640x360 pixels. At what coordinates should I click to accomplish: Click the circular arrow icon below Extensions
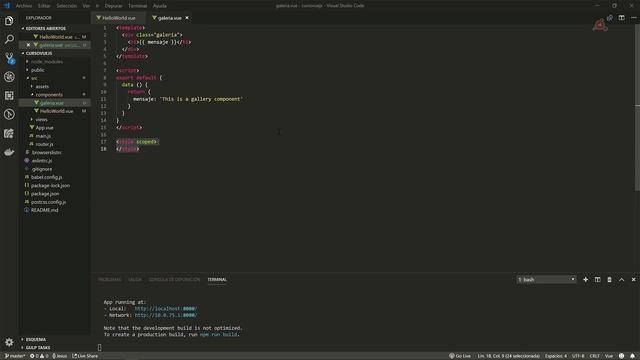[x=9, y=114]
